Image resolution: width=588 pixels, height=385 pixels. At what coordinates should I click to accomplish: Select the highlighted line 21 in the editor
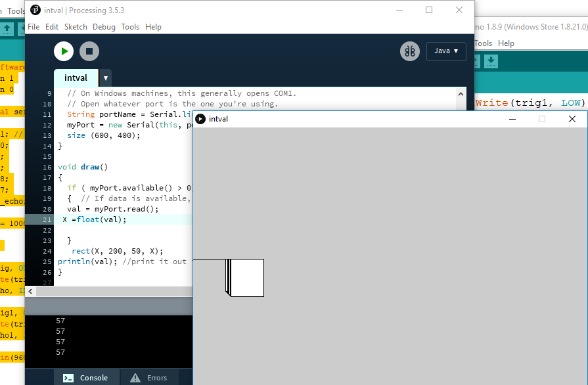coord(105,219)
